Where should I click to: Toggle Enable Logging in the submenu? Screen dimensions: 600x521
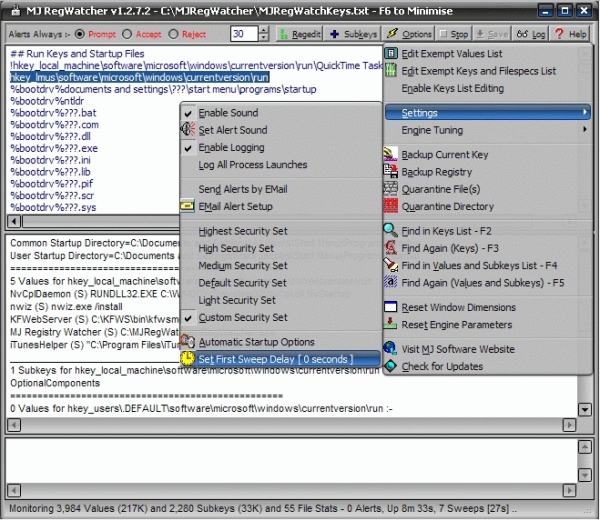click(232, 147)
